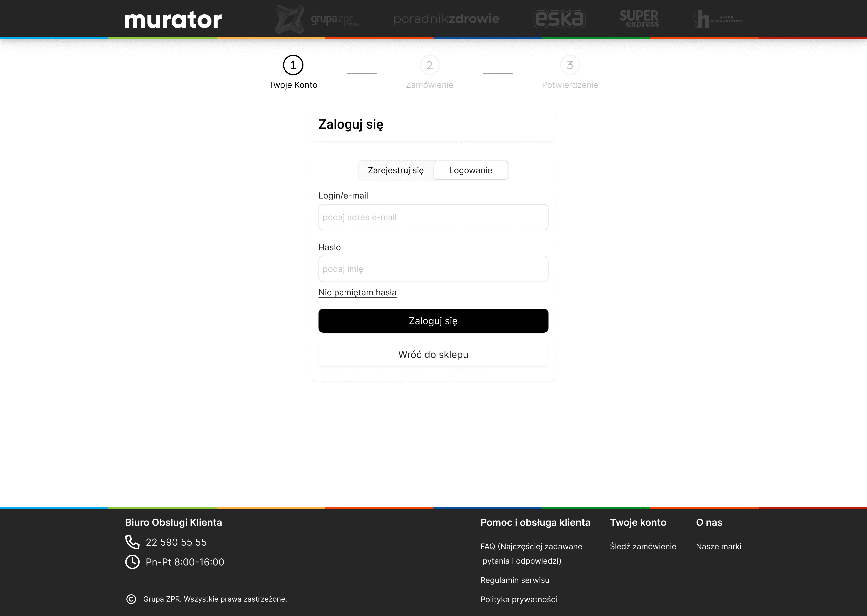Click the Super Express logo
Viewport: 867px width, 616px height.
coord(639,19)
